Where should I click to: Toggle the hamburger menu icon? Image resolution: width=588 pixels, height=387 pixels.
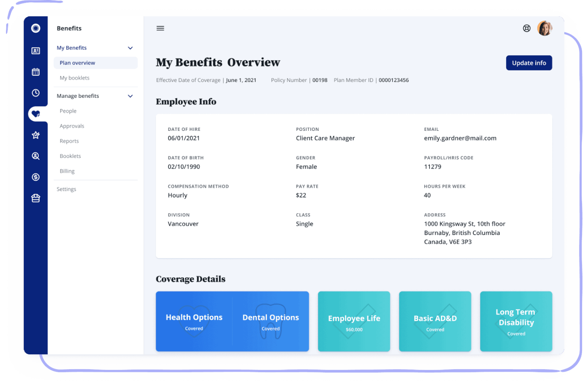pos(160,28)
